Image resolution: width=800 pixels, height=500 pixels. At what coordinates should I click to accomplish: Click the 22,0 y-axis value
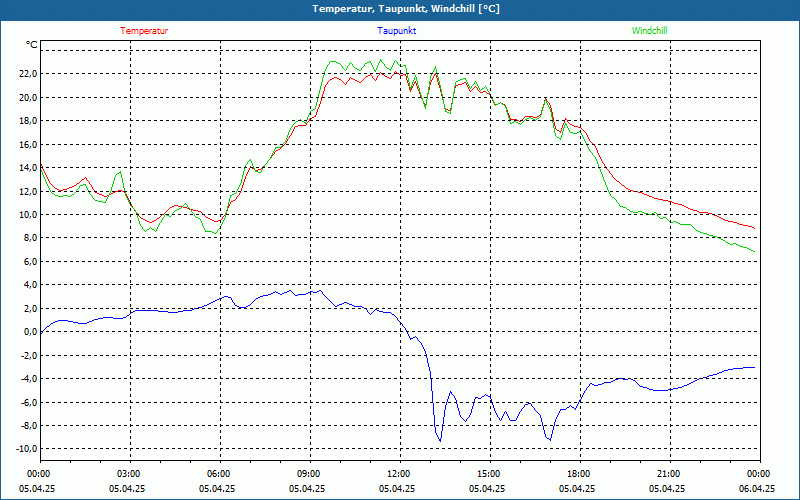click(x=29, y=74)
